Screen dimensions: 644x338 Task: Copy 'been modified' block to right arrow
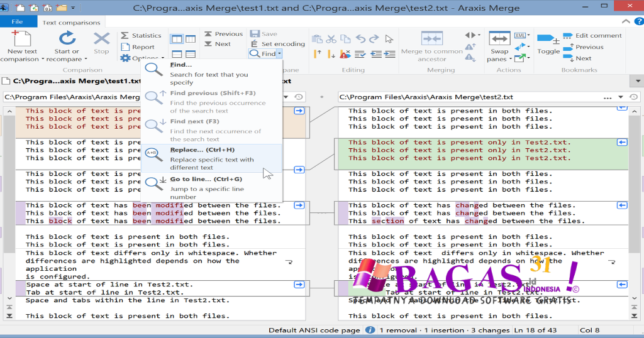(299, 205)
